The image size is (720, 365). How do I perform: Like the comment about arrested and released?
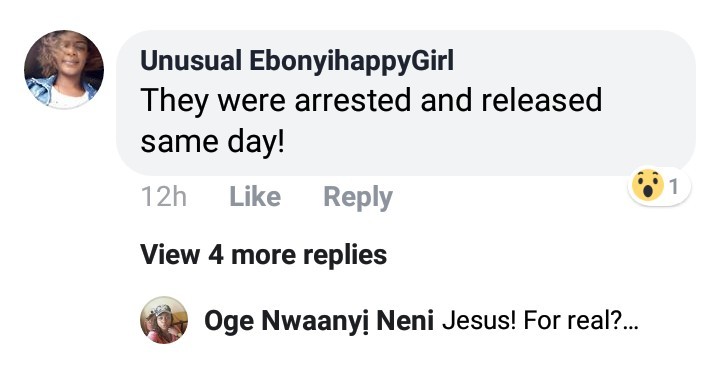pos(255,197)
